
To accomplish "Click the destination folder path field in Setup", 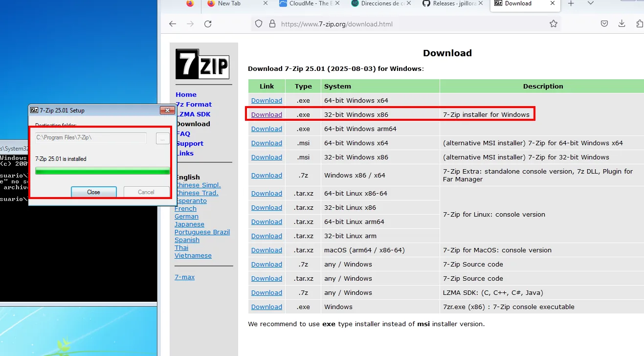I will coord(90,138).
